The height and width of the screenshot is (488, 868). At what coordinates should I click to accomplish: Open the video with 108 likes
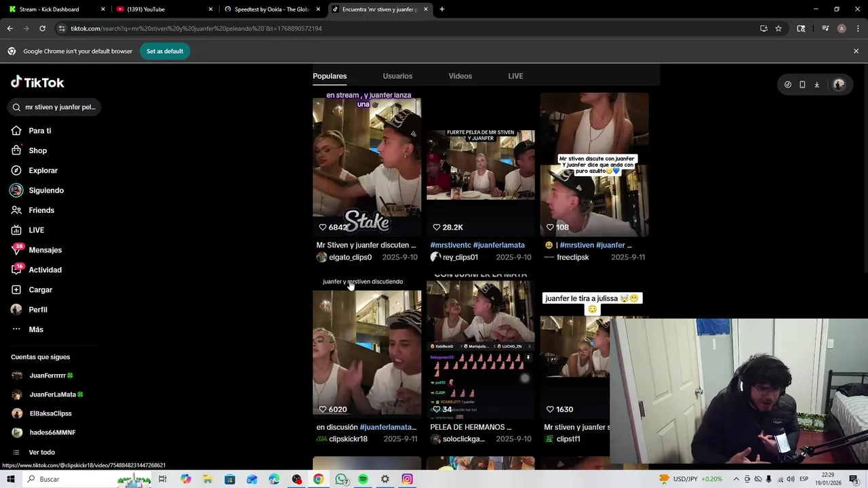point(595,165)
